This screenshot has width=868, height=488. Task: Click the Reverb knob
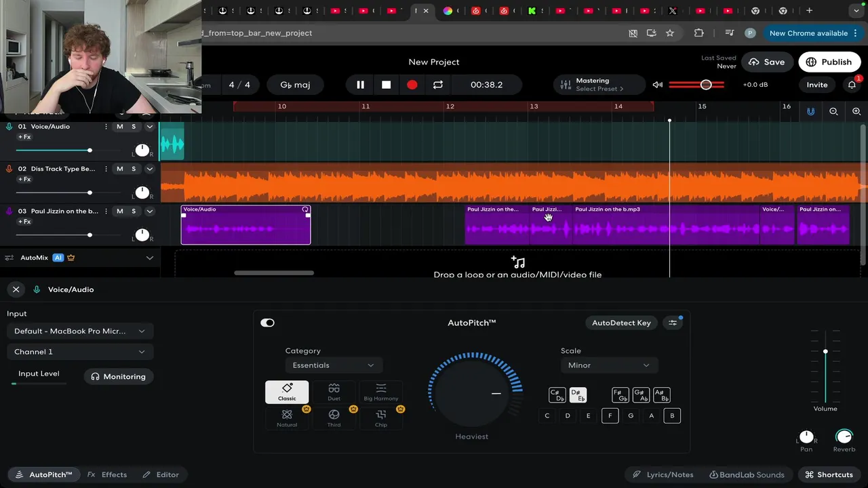click(x=844, y=436)
